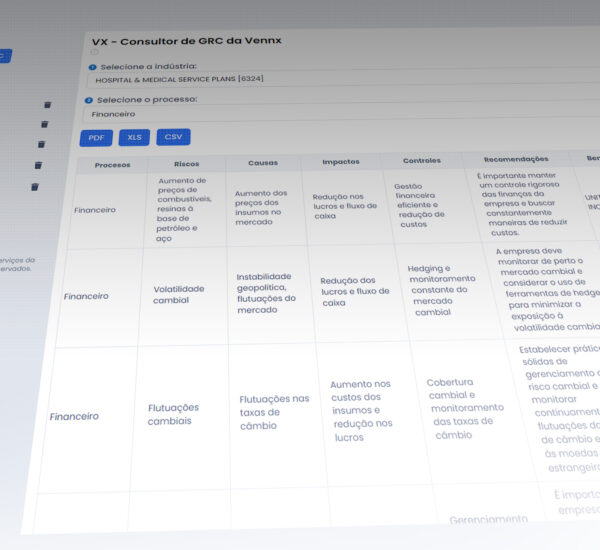Click the second trash icon from the top
600x550 pixels.
(44, 124)
